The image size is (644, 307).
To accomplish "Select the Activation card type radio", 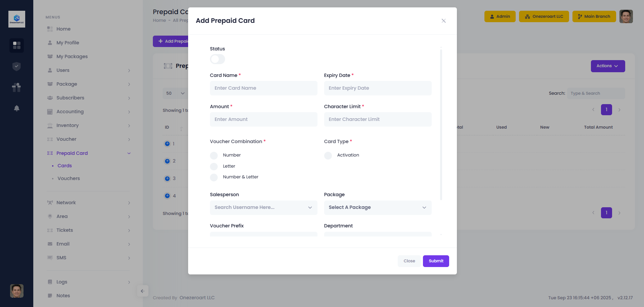I will pyautogui.click(x=328, y=156).
